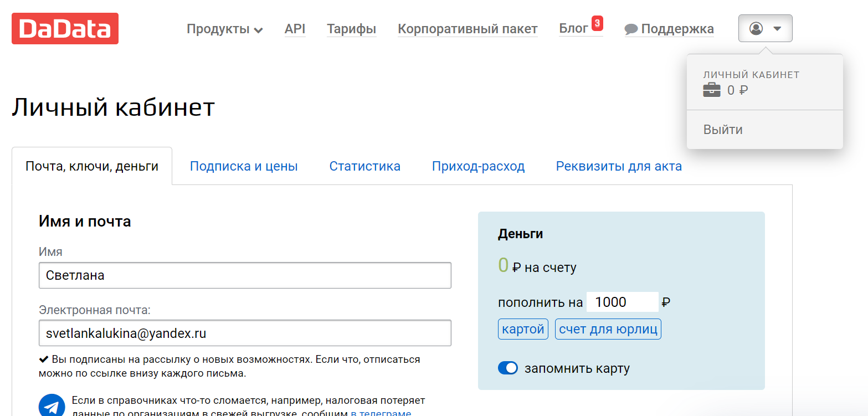Click the 'счет для юрлиц' button
This screenshot has height=416, width=868.
click(608, 330)
